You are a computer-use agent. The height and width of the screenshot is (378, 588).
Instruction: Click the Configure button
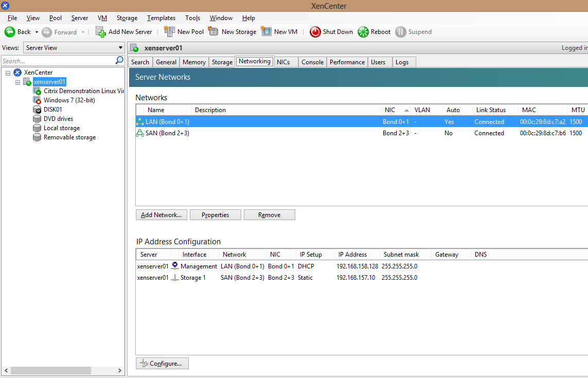coord(162,364)
